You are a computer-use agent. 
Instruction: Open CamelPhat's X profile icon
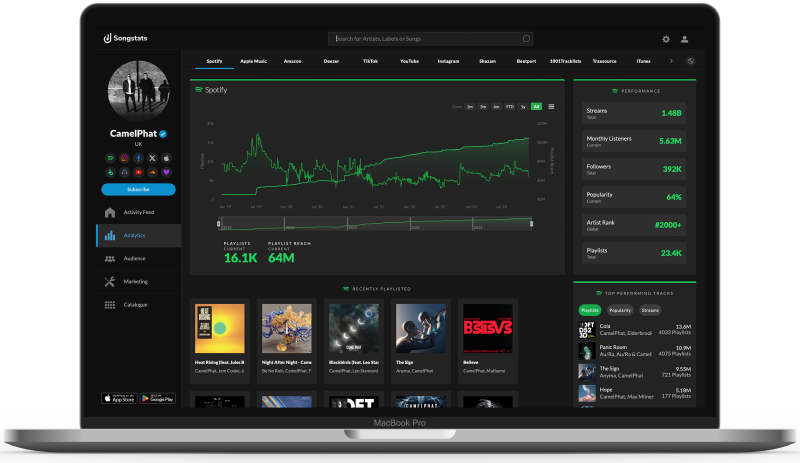(152, 158)
